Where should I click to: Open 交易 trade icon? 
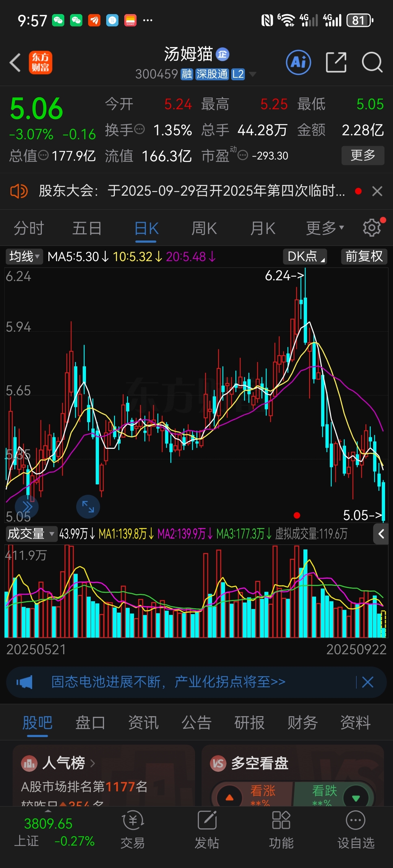coord(133,830)
